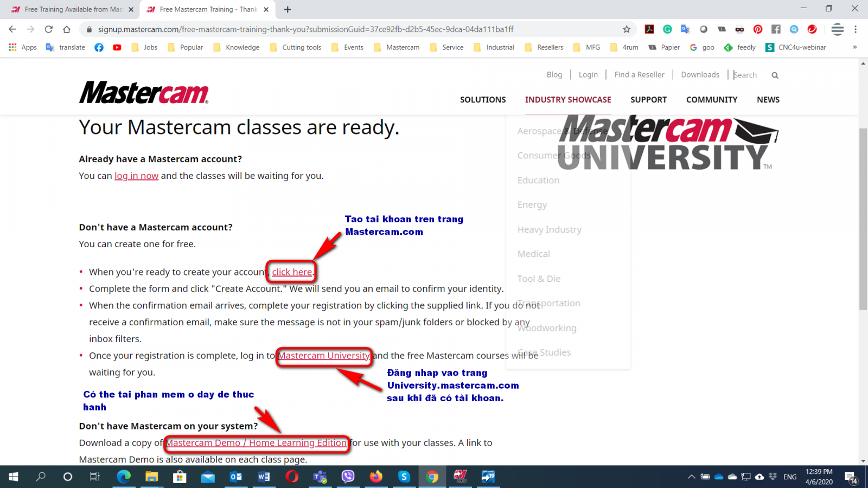Open the Jobs bookmarks folder
The width and height of the screenshot is (868, 488).
(x=144, y=48)
